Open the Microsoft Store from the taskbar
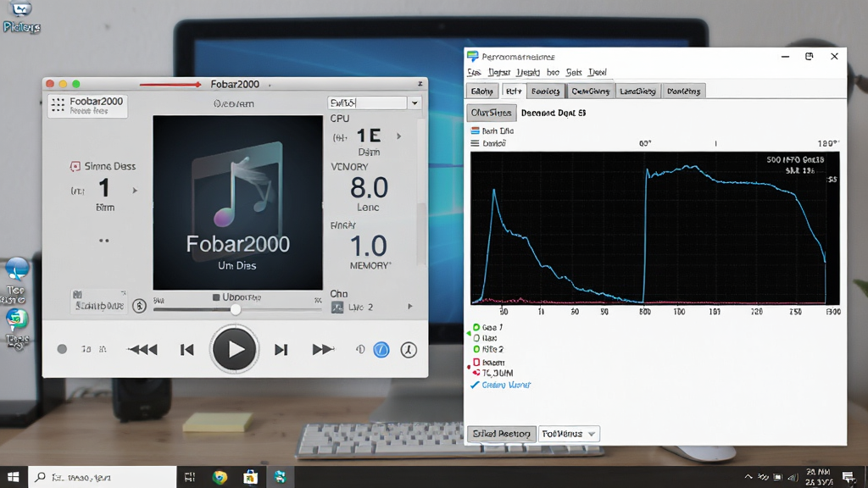This screenshot has height=488, width=868. (250, 477)
